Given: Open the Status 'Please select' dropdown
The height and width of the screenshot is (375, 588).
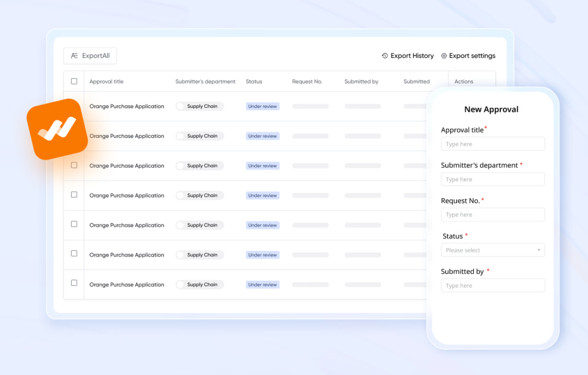Looking at the screenshot, I should pos(493,250).
